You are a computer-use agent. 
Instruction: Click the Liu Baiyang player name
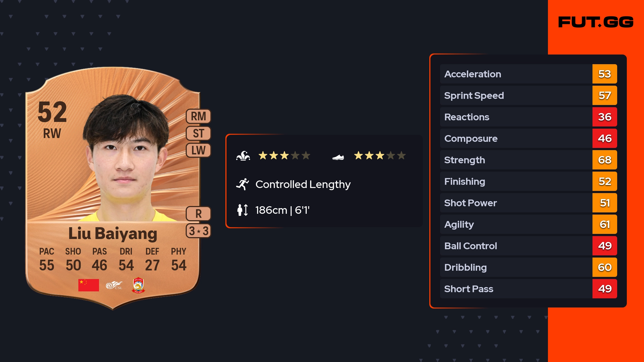click(x=113, y=234)
